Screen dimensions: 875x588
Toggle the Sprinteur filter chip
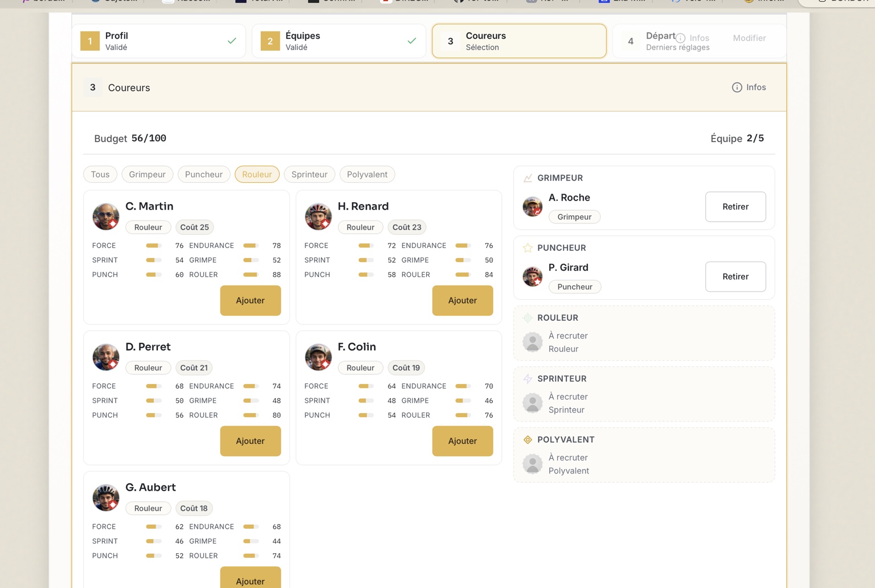pyautogui.click(x=309, y=174)
